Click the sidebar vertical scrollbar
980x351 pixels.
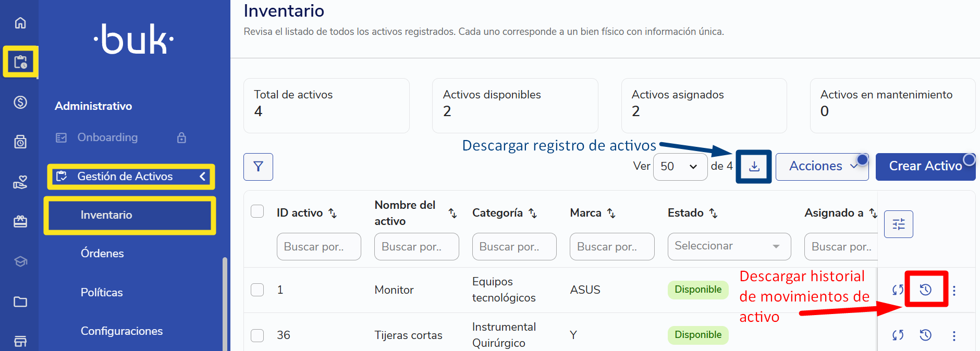point(225,304)
